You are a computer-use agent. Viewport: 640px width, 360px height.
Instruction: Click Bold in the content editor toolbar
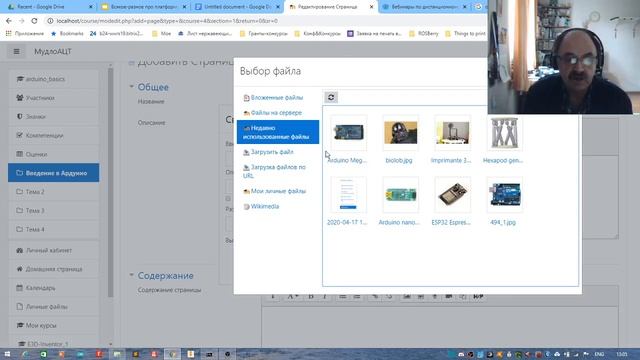(311, 297)
